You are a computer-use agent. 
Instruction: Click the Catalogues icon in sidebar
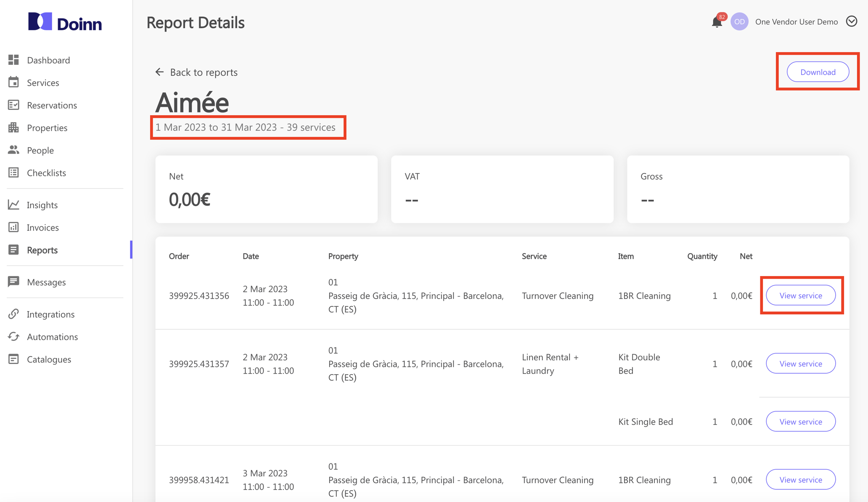click(x=13, y=359)
